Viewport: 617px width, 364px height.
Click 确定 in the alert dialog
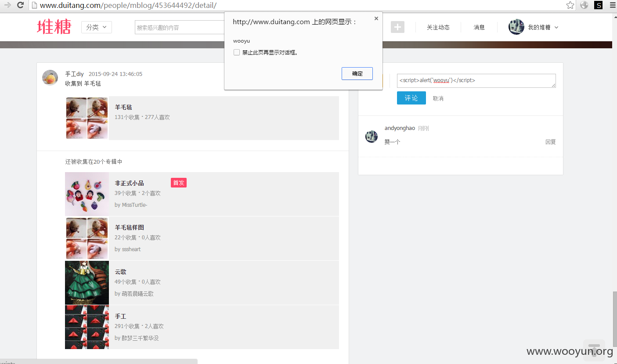(357, 74)
